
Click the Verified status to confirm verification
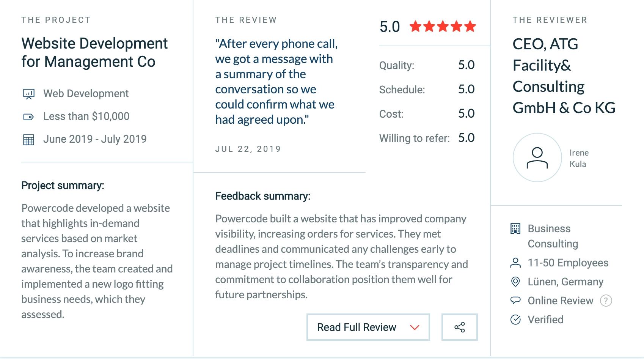click(545, 320)
